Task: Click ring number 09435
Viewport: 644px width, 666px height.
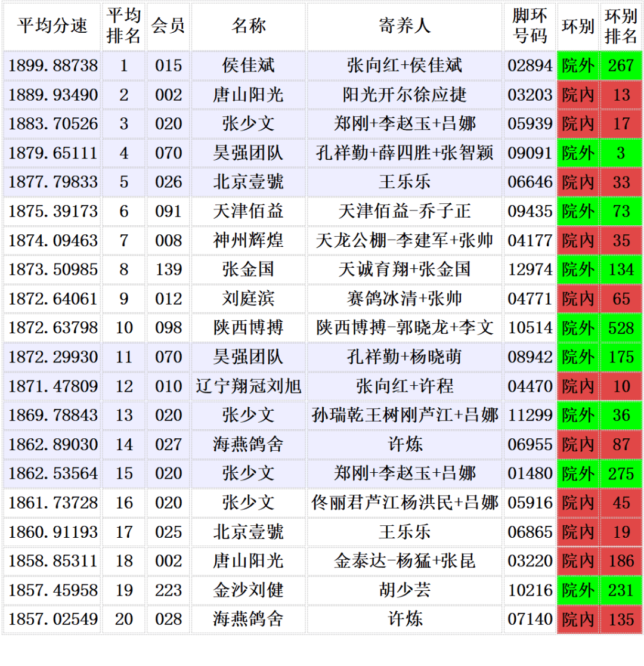Action: (x=530, y=212)
